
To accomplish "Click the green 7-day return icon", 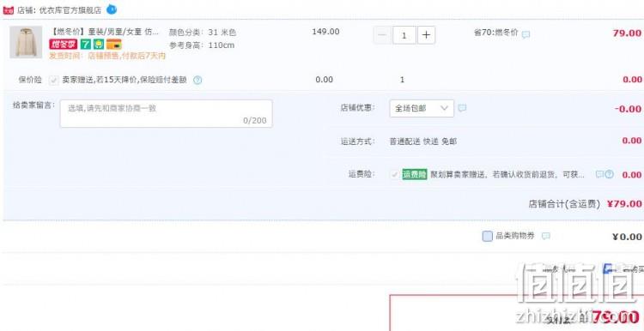I will (x=85, y=45).
